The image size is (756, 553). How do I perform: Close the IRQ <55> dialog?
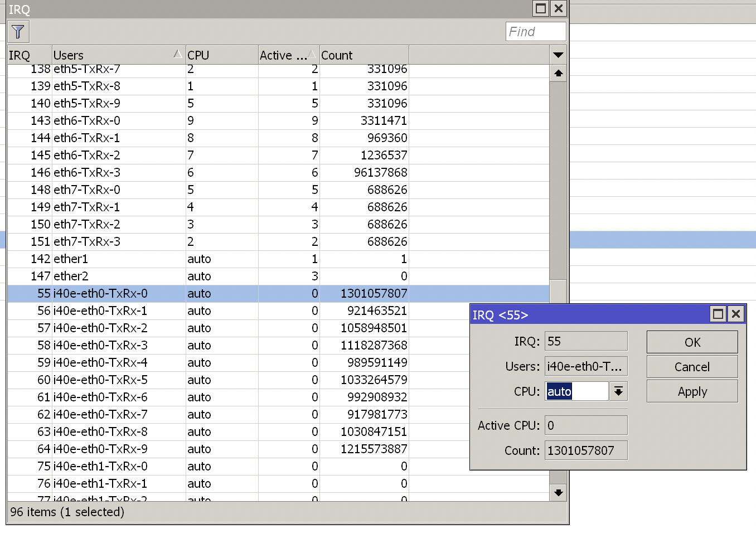click(x=736, y=314)
